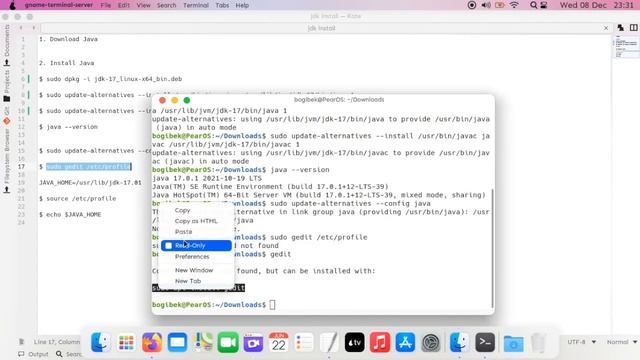Open the Trash in the dock
The width and height of the screenshot is (640, 360).
point(538,342)
